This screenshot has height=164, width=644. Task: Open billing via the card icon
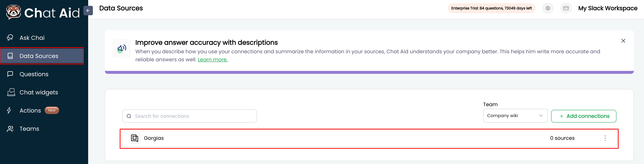point(566,8)
